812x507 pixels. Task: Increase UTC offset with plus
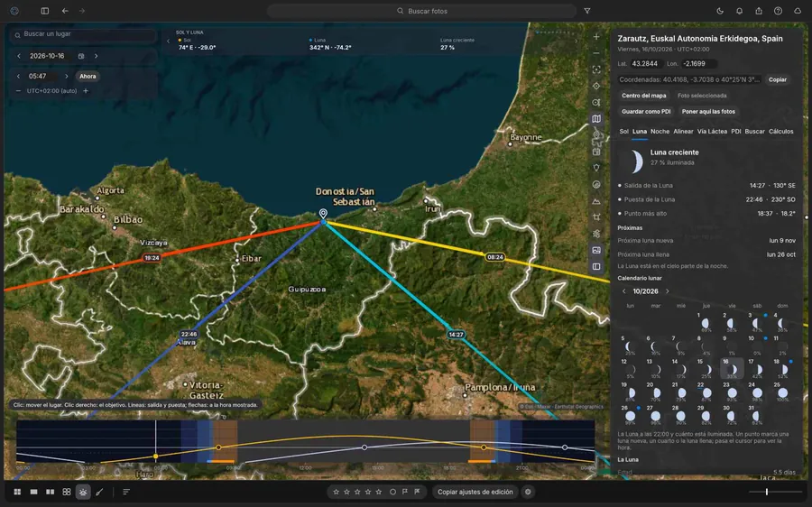point(86,90)
